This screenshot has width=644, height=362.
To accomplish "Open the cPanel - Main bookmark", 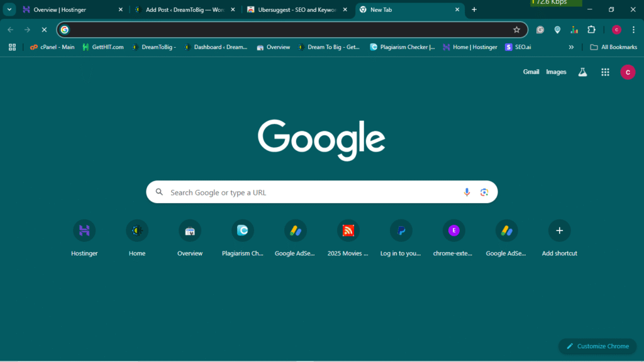I will click(x=52, y=47).
